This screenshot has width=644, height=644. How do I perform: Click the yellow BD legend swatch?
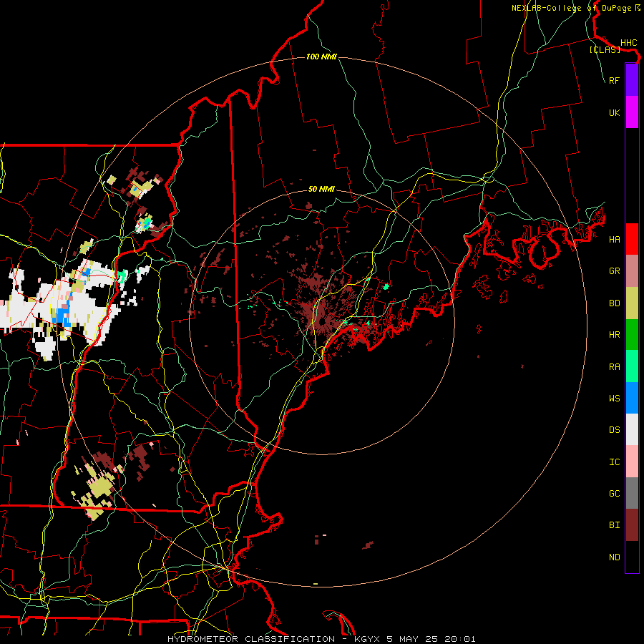click(632, 303)
